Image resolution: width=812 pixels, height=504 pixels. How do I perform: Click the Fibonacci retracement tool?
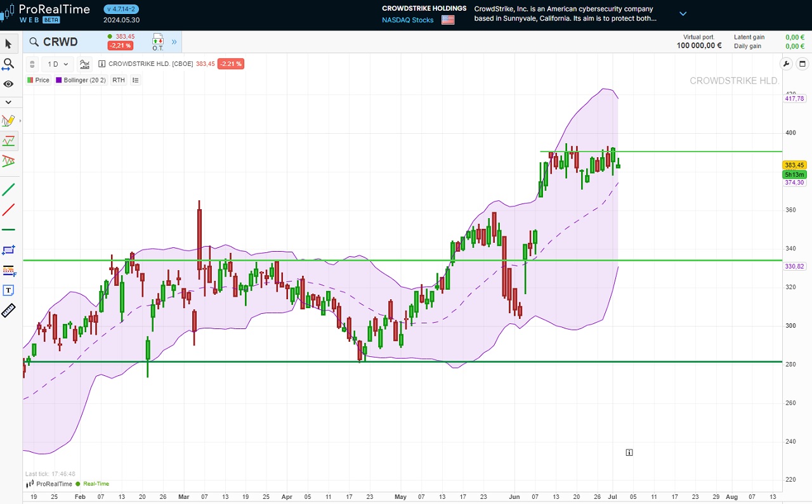click(x=8, y=271)
